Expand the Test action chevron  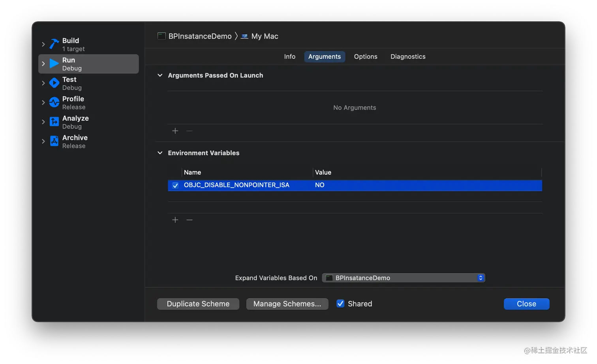[x=43, y=83]
